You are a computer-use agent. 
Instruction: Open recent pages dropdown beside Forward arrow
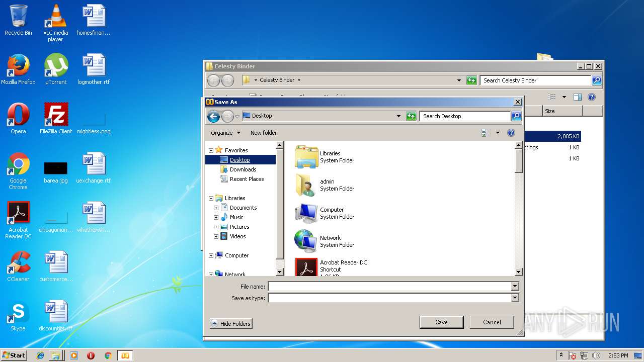237,117
